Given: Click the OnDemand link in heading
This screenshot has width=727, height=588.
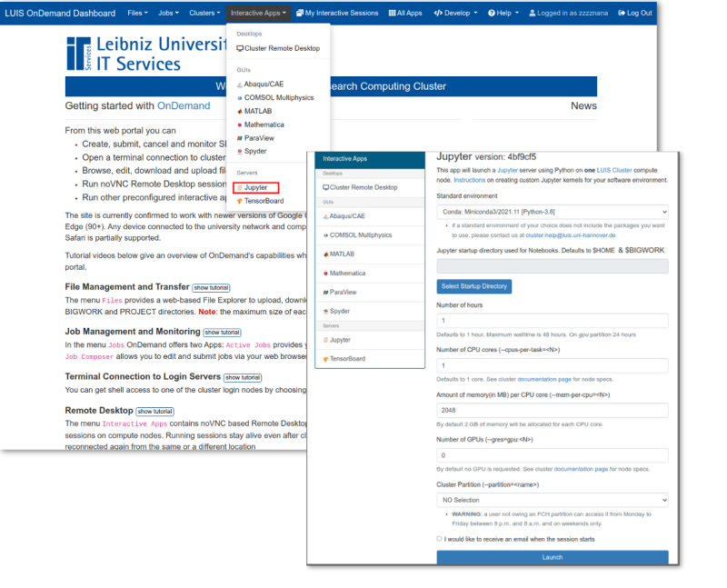Looking at the screenshot, I should (x=184, y=105).
